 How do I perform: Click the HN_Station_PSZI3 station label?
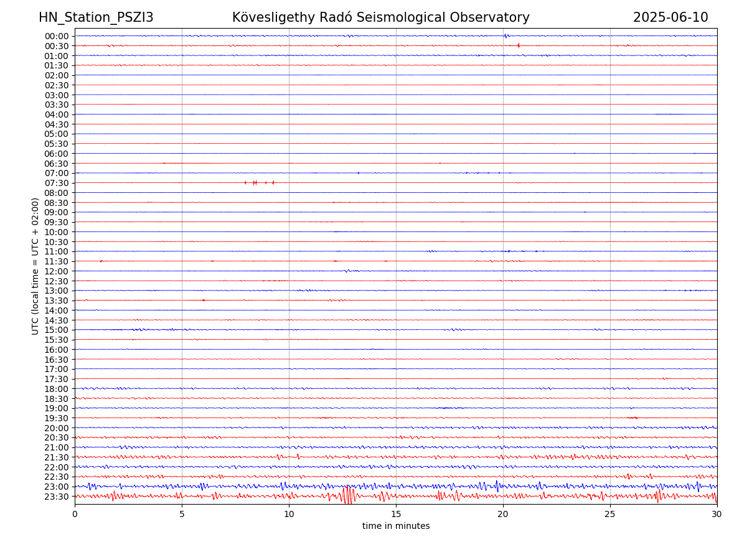[96, 17]
